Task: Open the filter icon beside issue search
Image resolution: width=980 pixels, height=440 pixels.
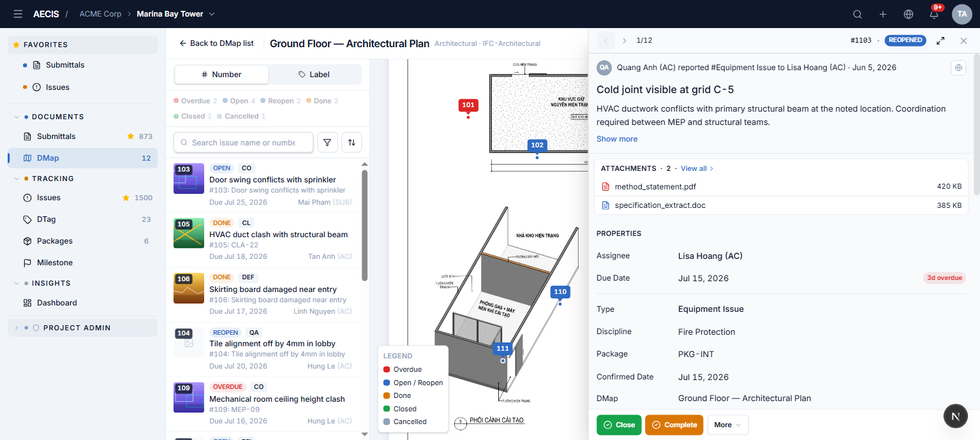Action: [x=327, y=143]
